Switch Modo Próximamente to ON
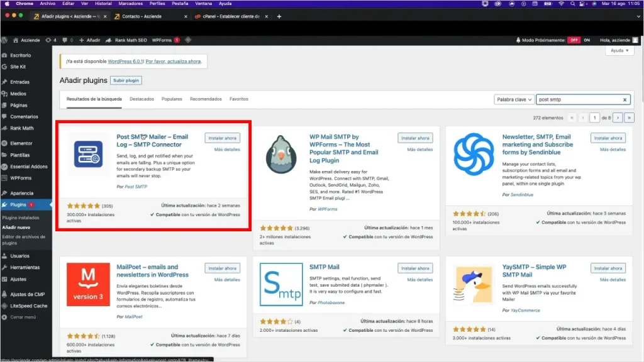 point(587,40)
